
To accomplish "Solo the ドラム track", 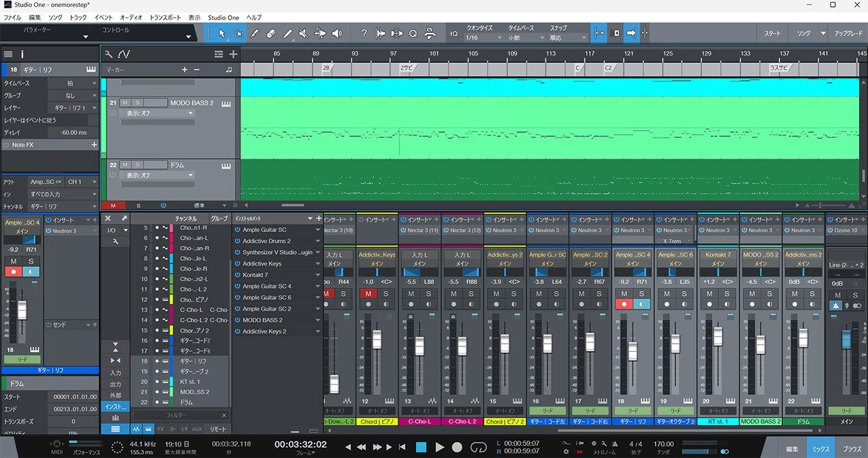I will click(136, 165).
